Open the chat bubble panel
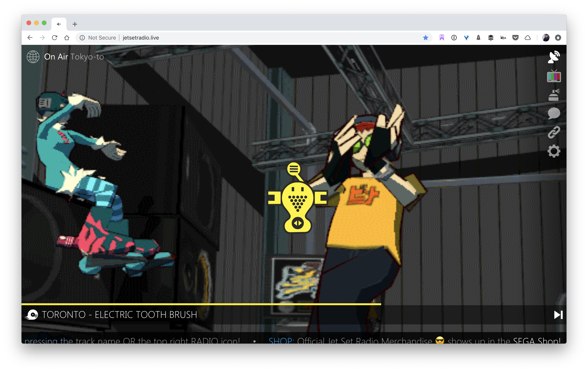The width and height of the screenshot is (588, 372). 554,113
